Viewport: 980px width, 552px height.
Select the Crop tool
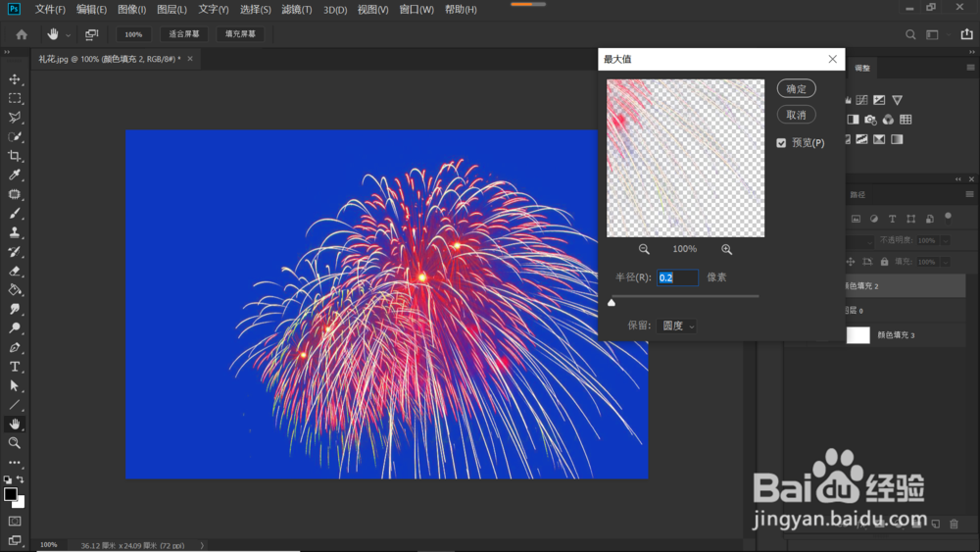click(15, 156)
